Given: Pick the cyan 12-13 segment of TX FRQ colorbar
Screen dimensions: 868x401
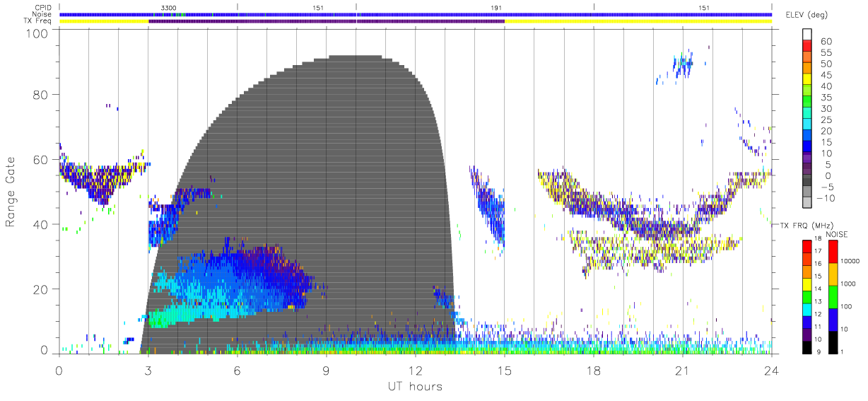Looking at the screenshot, I should click(x=808, y=308).
